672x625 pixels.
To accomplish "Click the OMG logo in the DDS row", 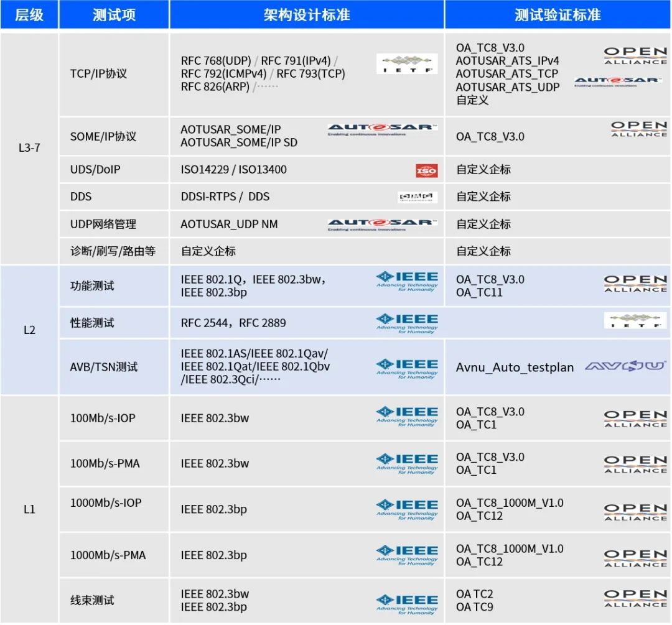I will tap(418, 197).
